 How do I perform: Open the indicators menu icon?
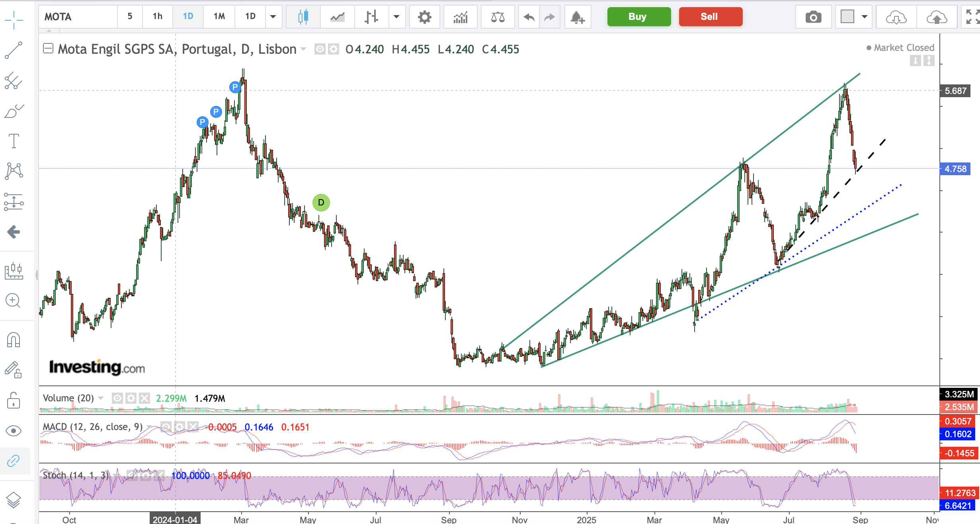click(461, 17)
